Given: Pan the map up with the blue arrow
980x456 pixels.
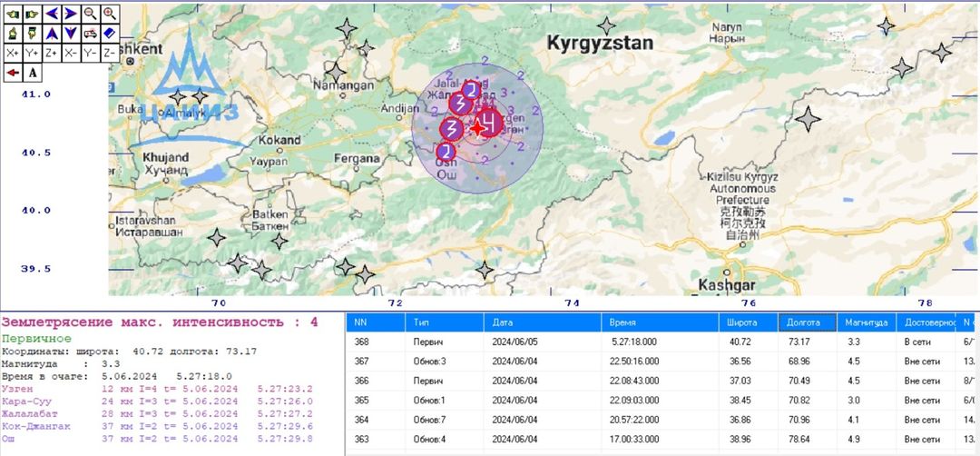Looking at the screenshot, I should [52, 34].
